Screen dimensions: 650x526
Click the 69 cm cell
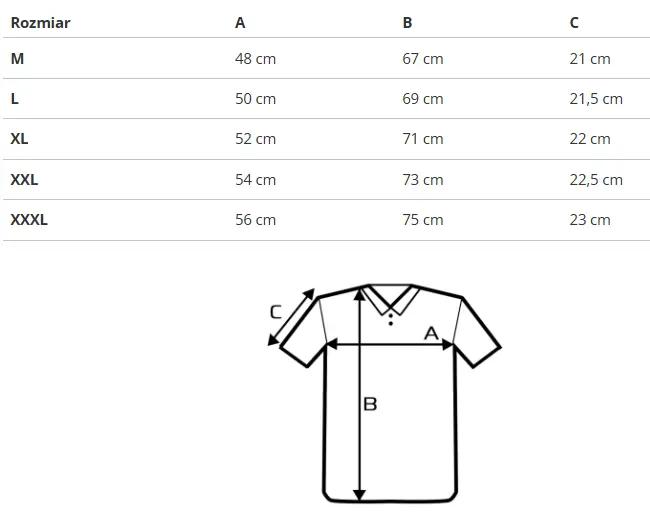click(x=423, y=99)
